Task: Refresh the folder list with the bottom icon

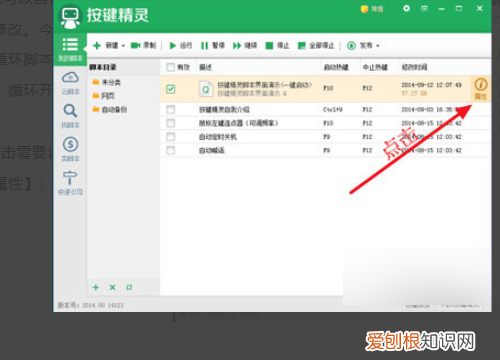Action: click(129, 287)
